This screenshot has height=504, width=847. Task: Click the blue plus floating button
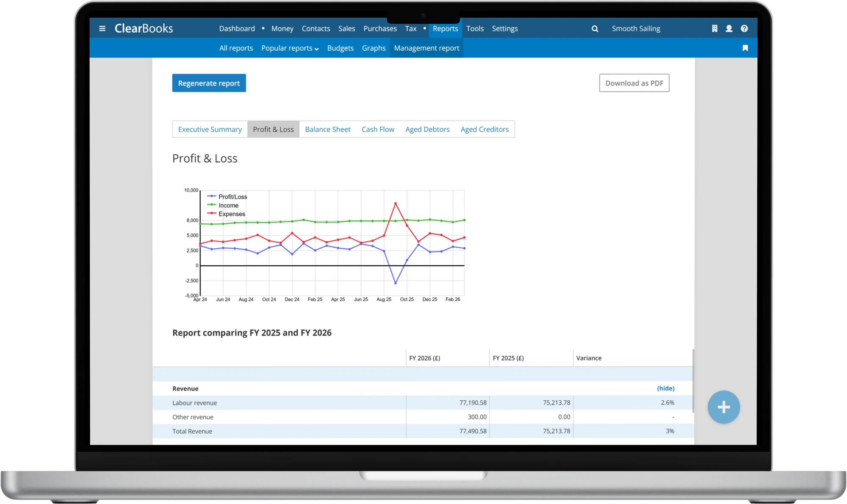[723, 407]
